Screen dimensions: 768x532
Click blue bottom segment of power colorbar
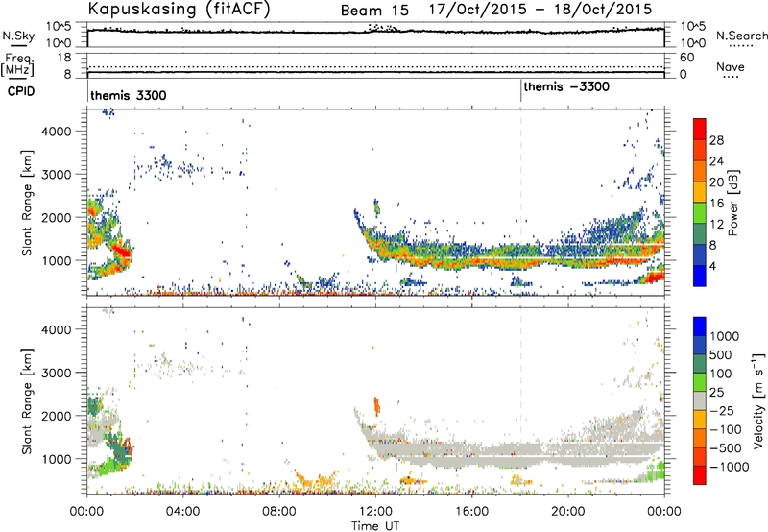point(700,276)
